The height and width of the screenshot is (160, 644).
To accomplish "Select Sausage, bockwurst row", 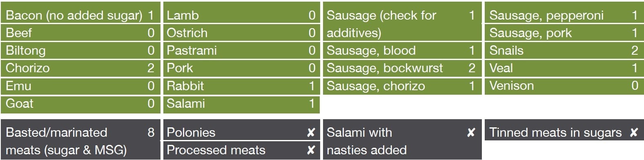I will tap(402, 68).
